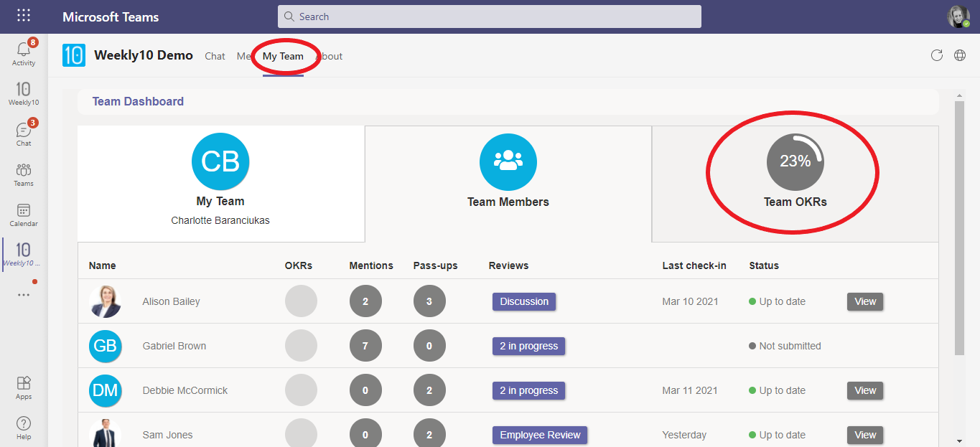The image size is (980, 447).
Task: Click Debbie McCormick's DM avatar
Action: [x=106, y=390]
